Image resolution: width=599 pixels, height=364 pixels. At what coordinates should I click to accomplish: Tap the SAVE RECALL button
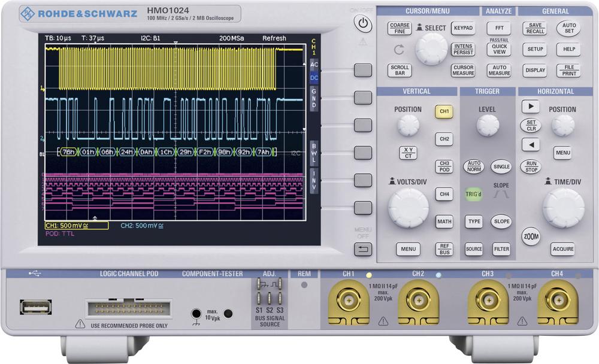click(x=535, y=28)
